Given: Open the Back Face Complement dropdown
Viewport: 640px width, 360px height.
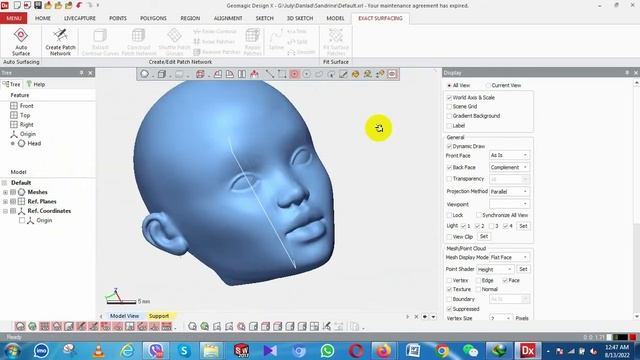Looking at the screenshot, I should [x=509, y=167].
